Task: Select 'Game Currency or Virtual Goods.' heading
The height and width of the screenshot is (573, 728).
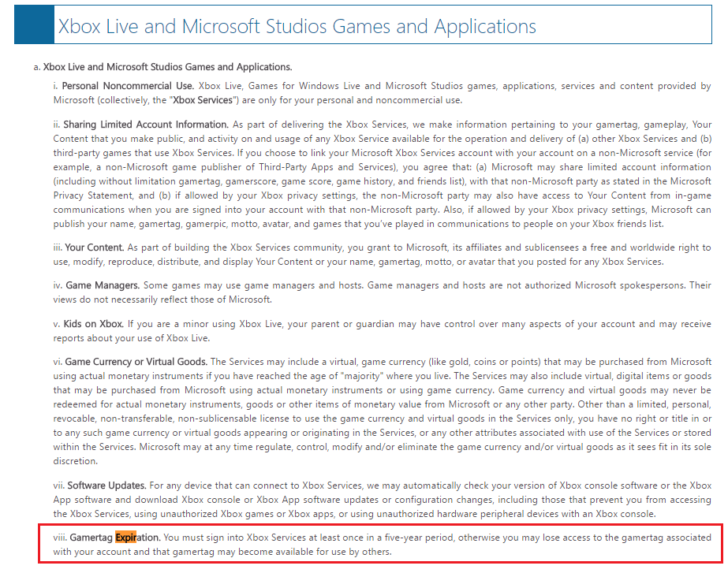Action: click(136, 362)
